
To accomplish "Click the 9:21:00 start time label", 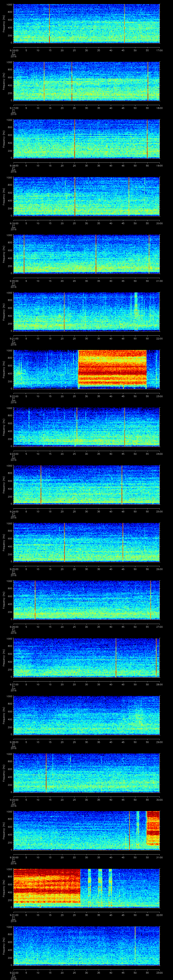I will pos(14,339).
